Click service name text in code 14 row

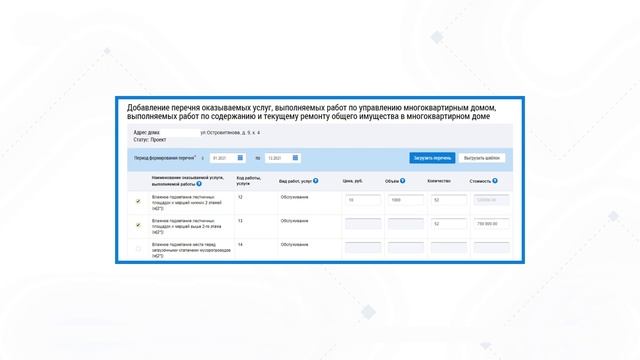tap(191, 250)
